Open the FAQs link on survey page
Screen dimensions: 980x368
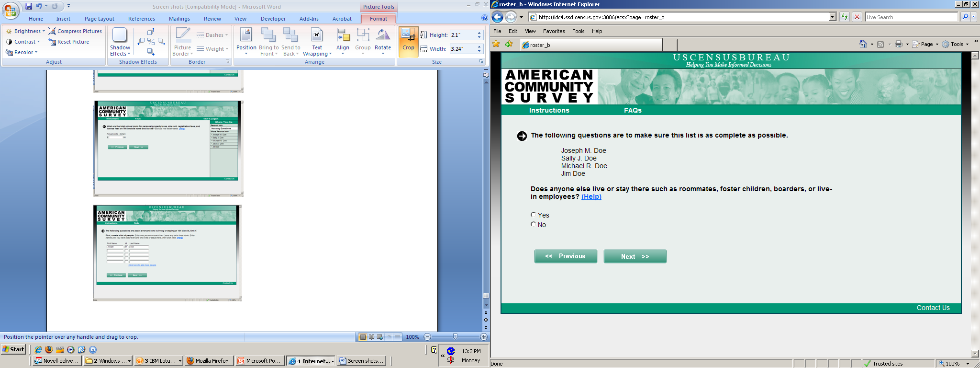(x=633, y=110)
